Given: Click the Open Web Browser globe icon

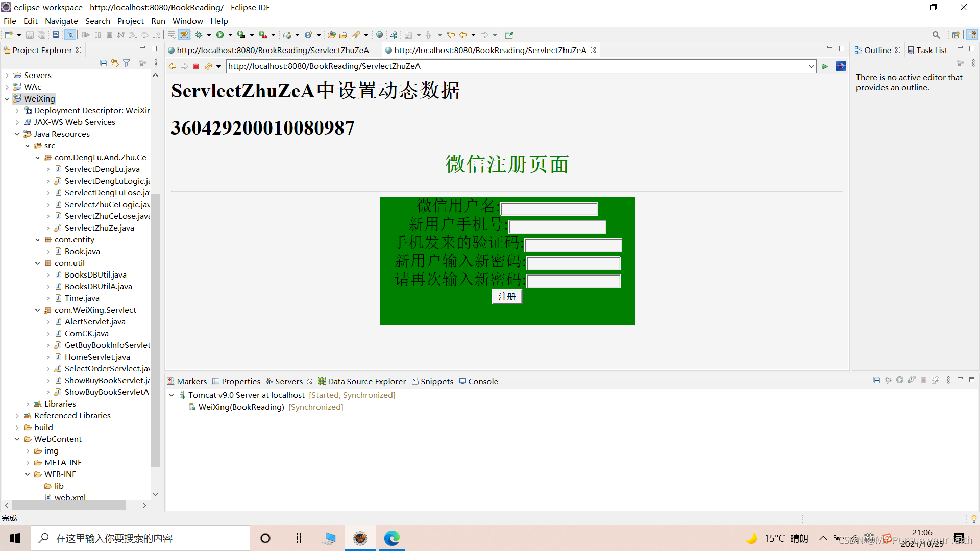Looking at the screenshot, I should pos(379,35).
